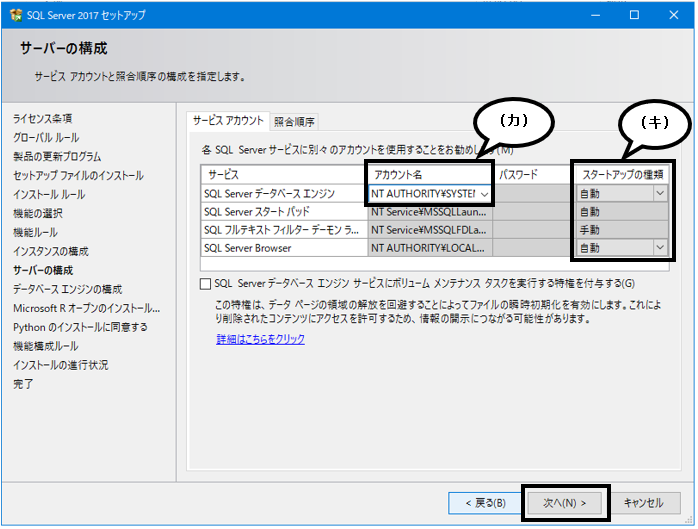698x529 pixels.
Task: Click NT Service¥MSSQLFDLa... account cell
Action: coord(430,230)
